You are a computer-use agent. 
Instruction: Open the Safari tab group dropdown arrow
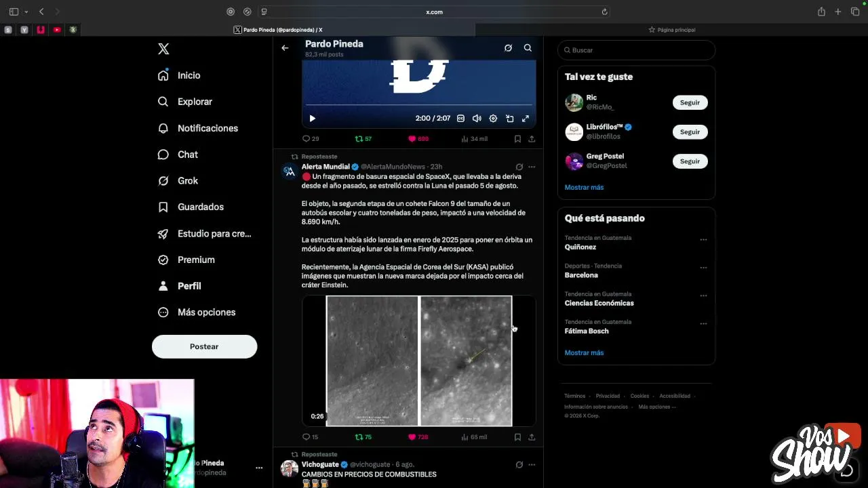(26, 12)
